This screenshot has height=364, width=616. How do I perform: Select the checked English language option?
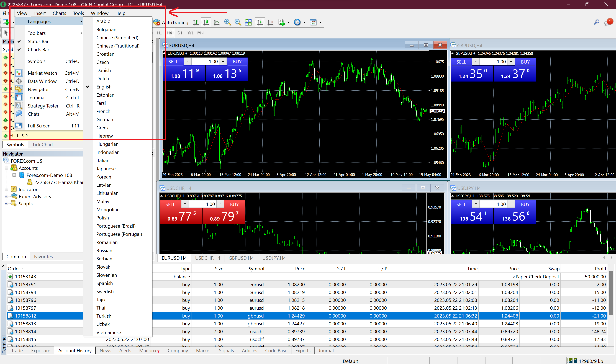(x=104, y=87)
